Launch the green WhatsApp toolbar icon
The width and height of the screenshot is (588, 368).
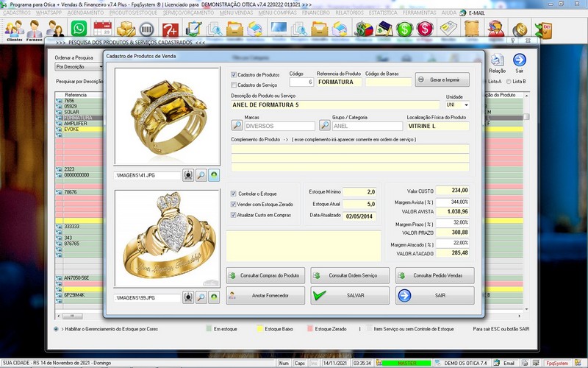coord(79,29)
